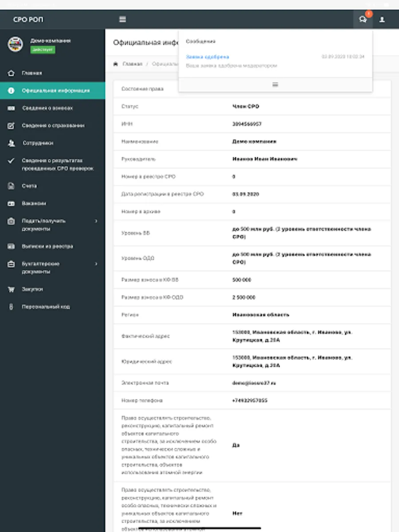Expand the Бухгалтерские документы chevron
Image resolution: width=399 pixels, height=532 pixels.
pos(96,264)
